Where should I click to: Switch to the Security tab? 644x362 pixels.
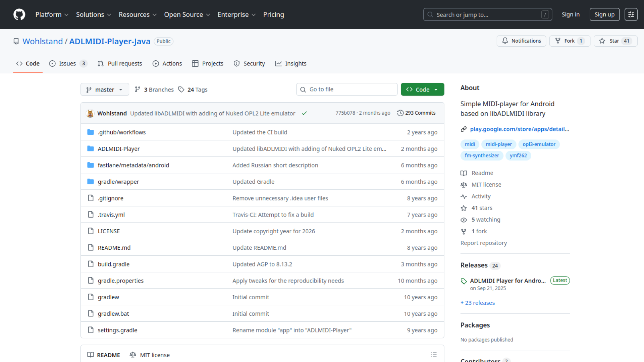pos(249,63)
